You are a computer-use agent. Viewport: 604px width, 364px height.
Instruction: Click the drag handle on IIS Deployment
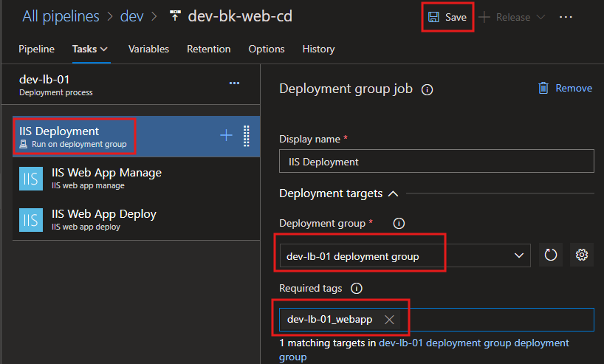coord(247,136)
